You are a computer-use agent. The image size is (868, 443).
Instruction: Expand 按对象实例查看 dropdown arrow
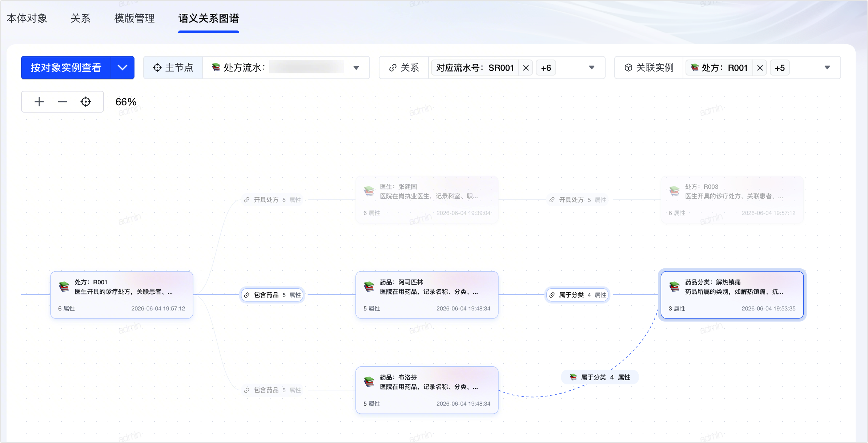pyautogui.click(x=122, y=68)
